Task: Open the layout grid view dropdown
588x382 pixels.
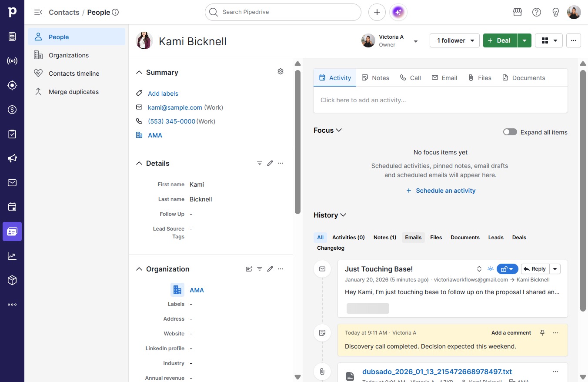Action: click(x=549, y=40)
